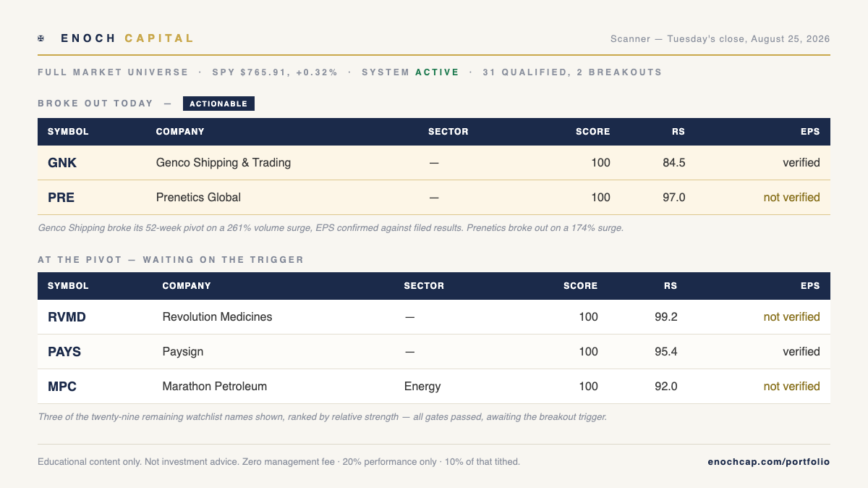Viewport: 868px width, 488px height.
Task: Click RVMD's score of 100
Action: [588, 317]
